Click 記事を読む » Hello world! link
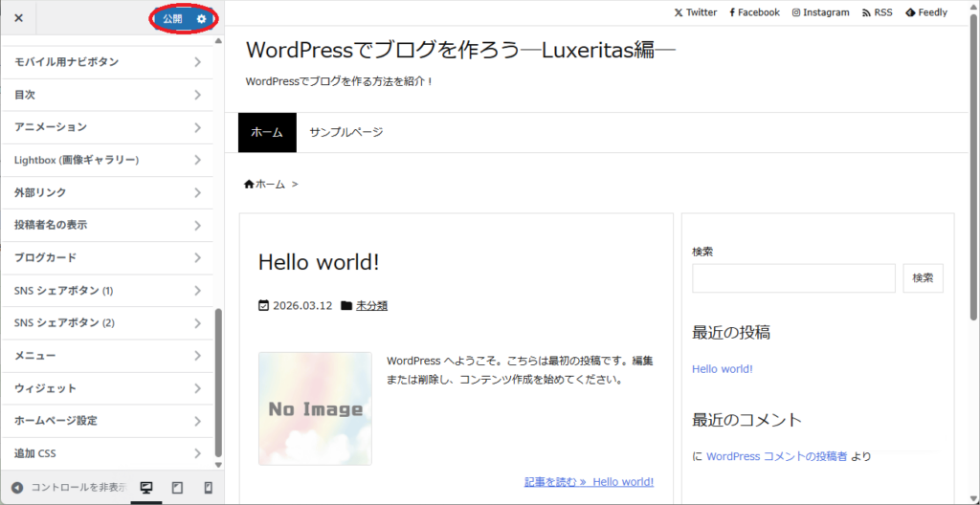Viewport: 980px width, 505px height. [589, 482]
